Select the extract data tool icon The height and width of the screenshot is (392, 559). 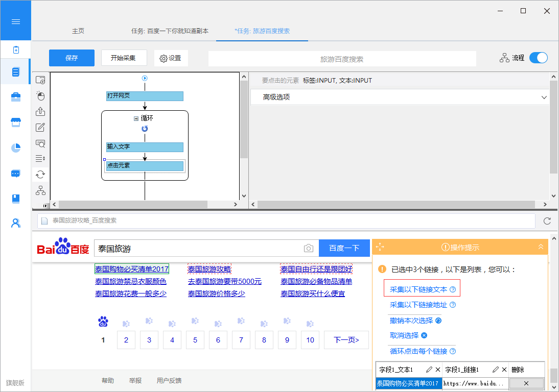[40, 111]
